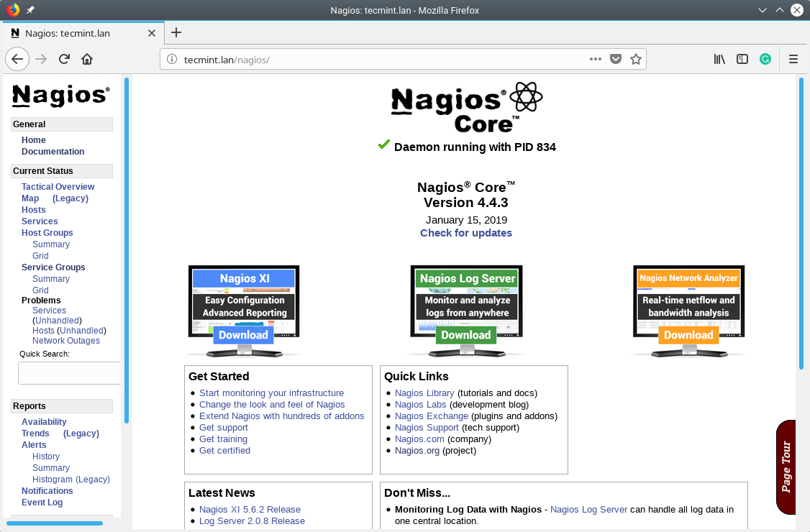Screen dimensions: 810x532
Task: Open Nagios Exchange from Quick Links
Action: pyautogui.click(x=432, y=416)
